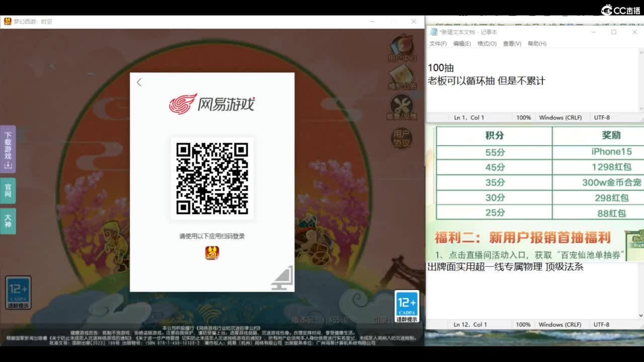The height and width of the screenshot is (362, 644).
Task: Click the '55分' score cell
Action: [x=495, y=152]
